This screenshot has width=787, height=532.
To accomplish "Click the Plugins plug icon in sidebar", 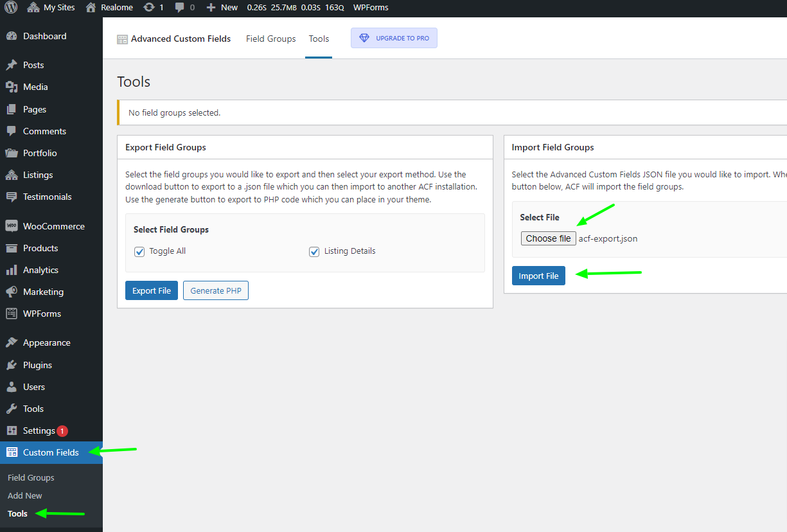I will point(12,365).
